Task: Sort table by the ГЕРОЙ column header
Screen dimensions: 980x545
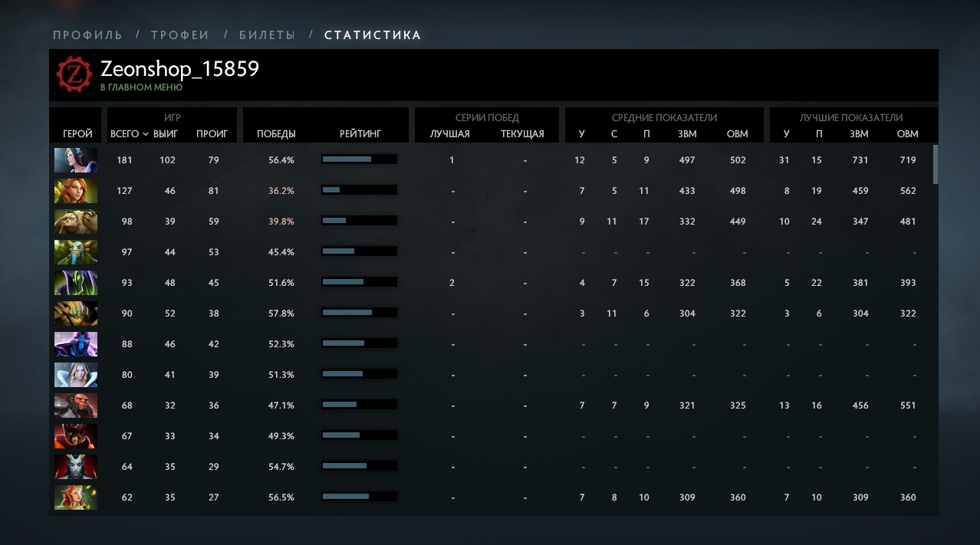Action: pyautogui.click(x=77, y=134)
